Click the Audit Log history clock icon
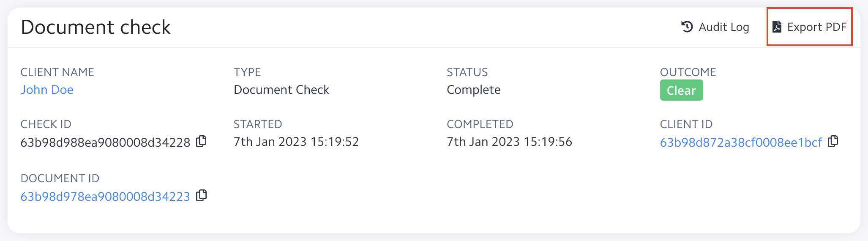This screenshot has width=868, height=241. [687, 27]
